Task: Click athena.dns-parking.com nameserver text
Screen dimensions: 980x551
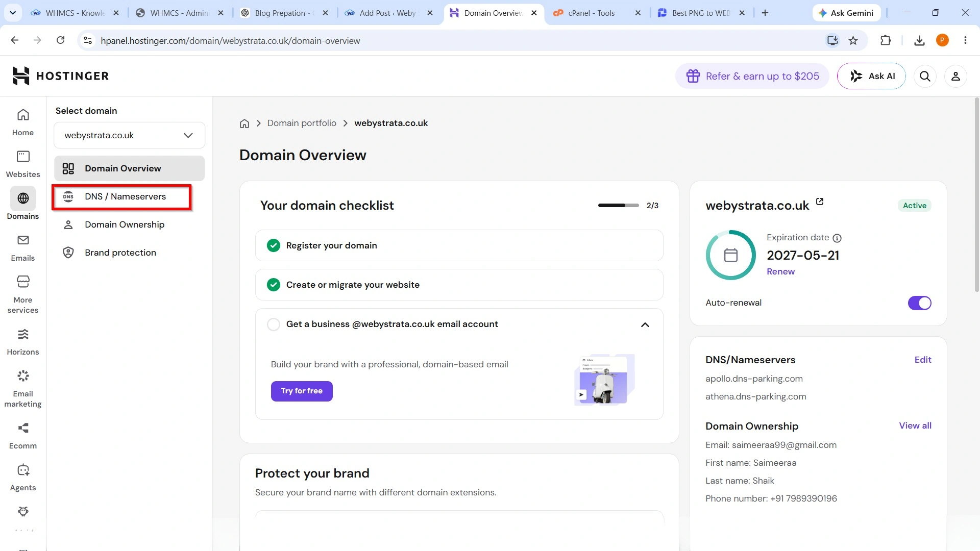Action: pyautogui.click(x=756, y=397)
